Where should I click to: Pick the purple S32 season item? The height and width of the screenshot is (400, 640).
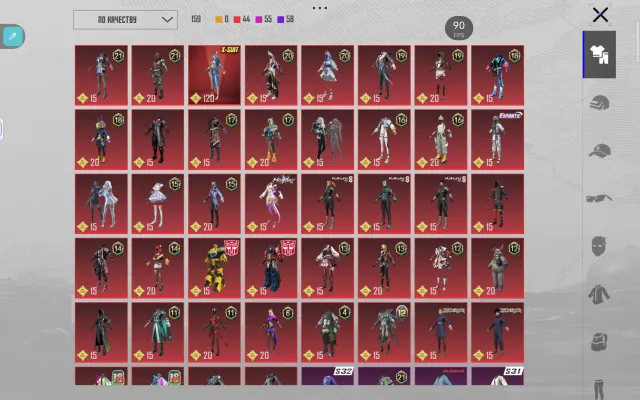pyautogui.click(x=327, y=376)
